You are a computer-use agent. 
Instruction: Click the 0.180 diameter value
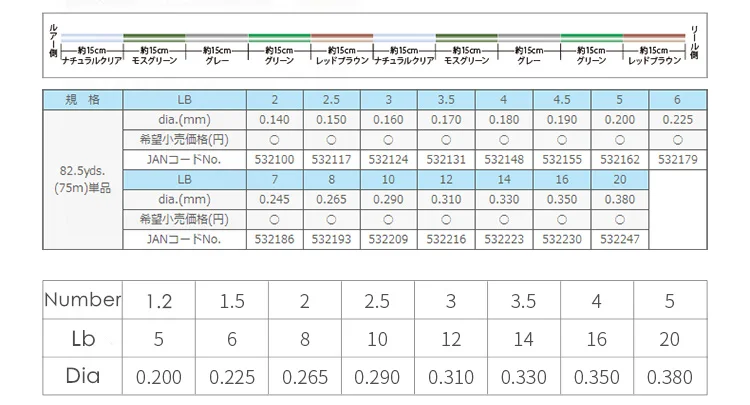504,120
